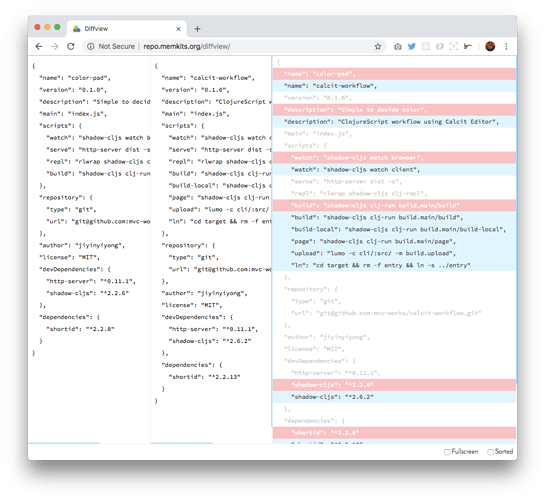
Task: Click the forward navigation arrow
Action: click(55, 46)
